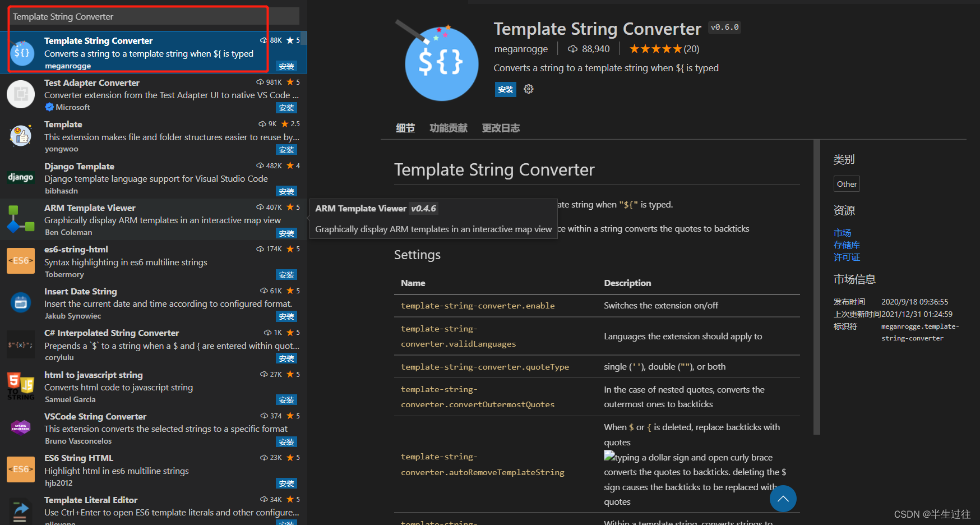Switch to the 功能贡献 feature contributions tab

[449, 128]
